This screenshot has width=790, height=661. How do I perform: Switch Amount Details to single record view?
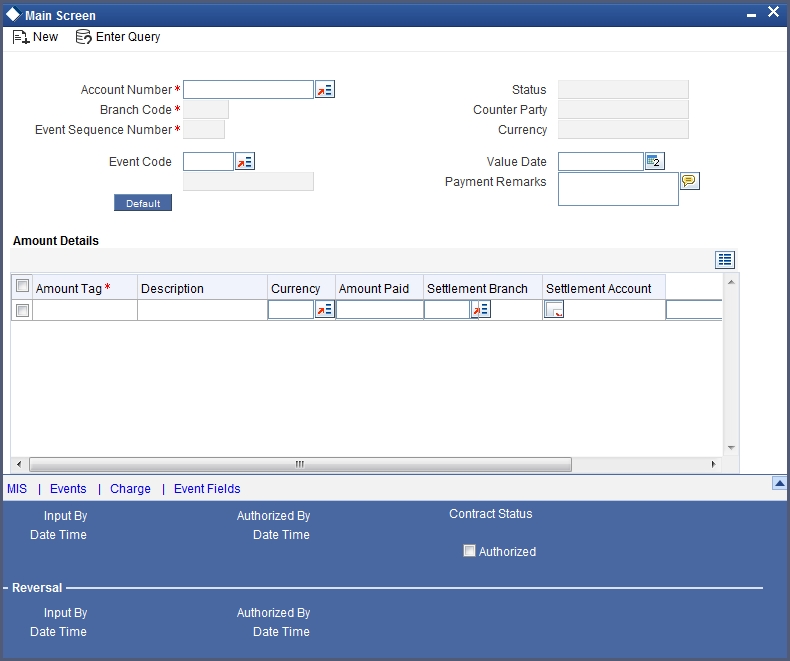point(725,259)
